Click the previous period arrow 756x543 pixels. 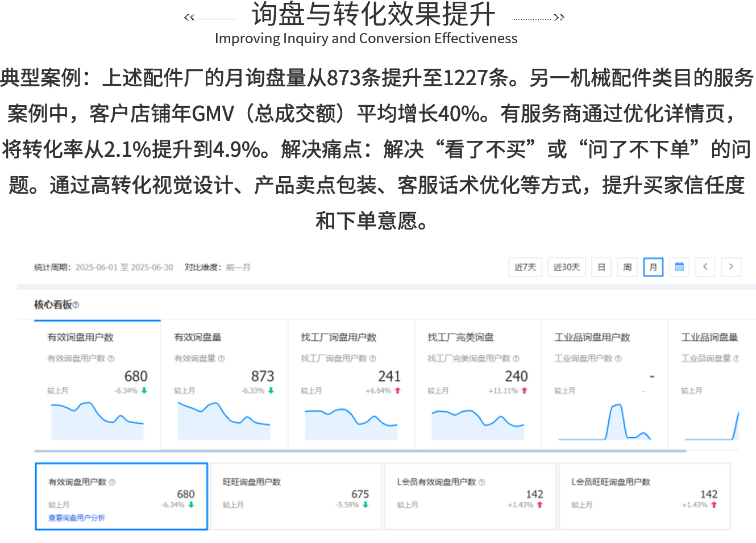point(705,267)
